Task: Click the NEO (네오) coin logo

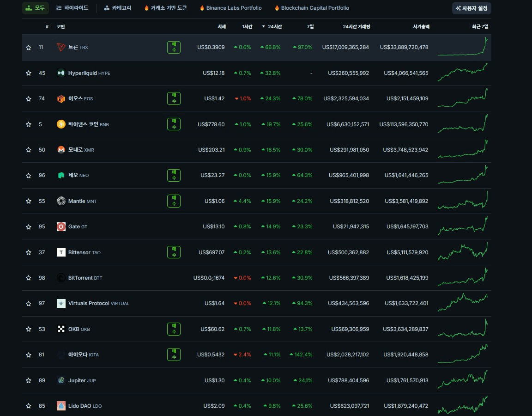Action: [x=61, y=175]
